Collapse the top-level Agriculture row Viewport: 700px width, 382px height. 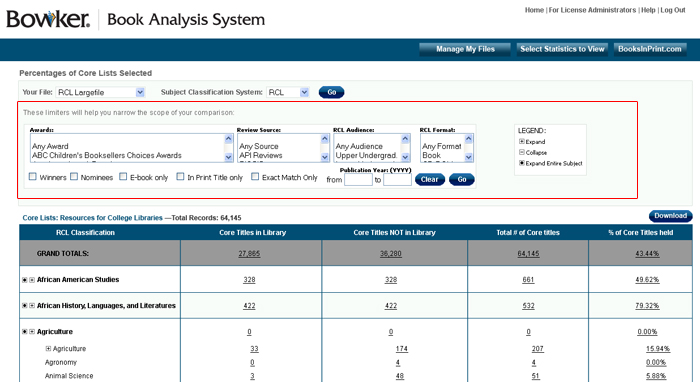(x=32, y=332)
